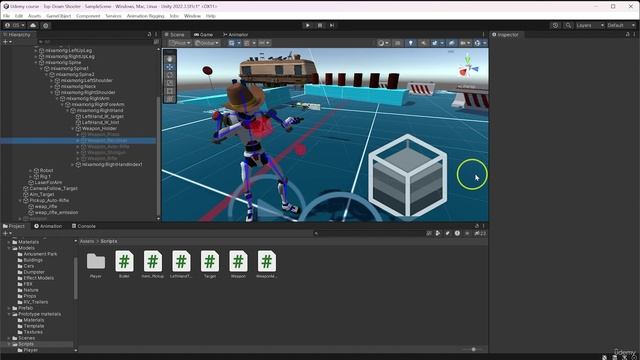Open the Scene draw mode dropdown
The image size is (640, 360).
pos(383,43)
